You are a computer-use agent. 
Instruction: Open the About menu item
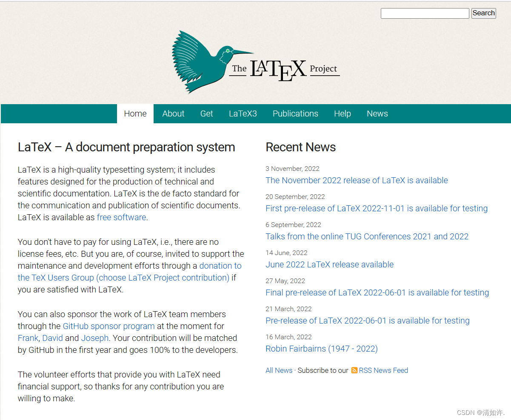pos(173,114)
